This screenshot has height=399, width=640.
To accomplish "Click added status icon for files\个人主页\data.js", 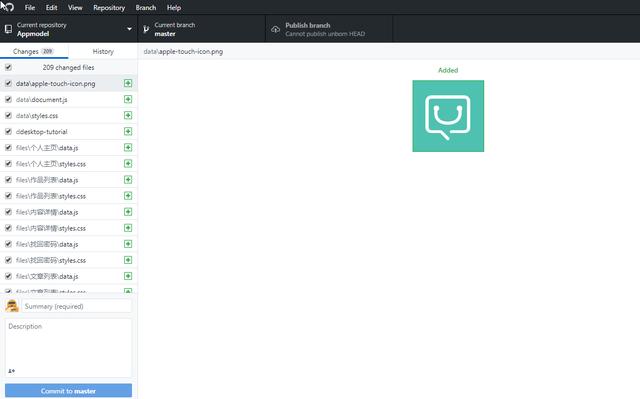I will click(128, 147).
